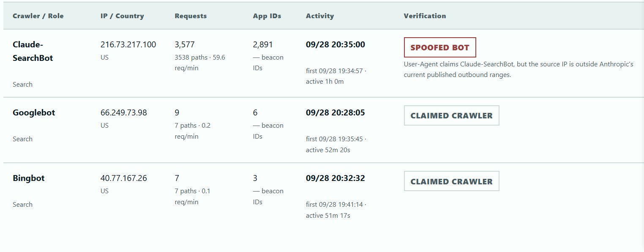
Task: Select the Bingbot crawler name
Action: point(28,178)
